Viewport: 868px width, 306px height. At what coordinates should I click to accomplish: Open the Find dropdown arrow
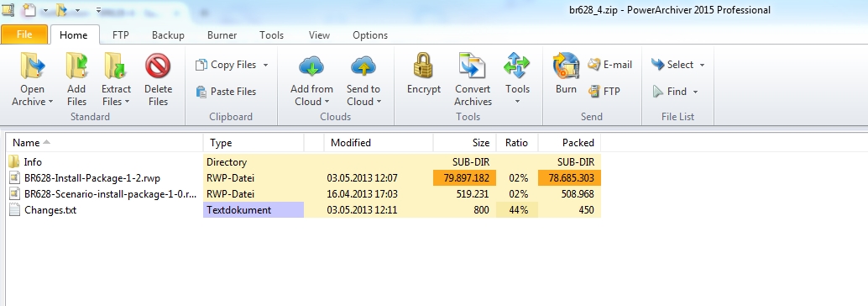[695, 92]
